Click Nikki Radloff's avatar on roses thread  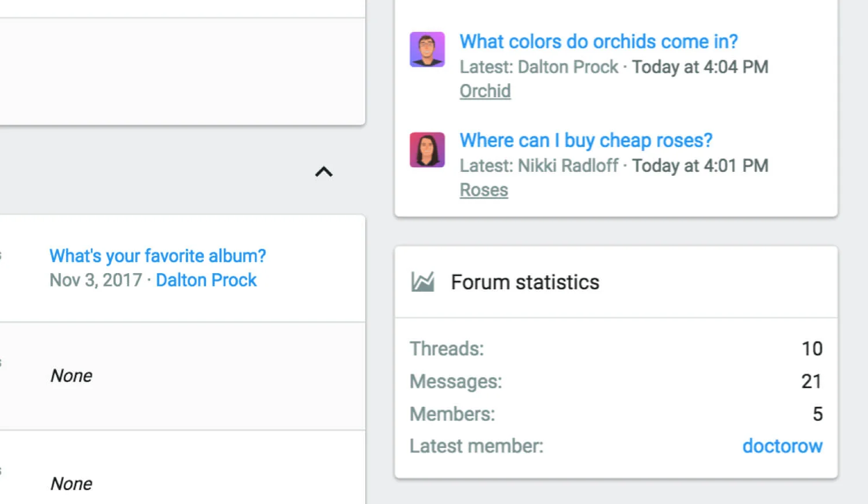click(x=427, y=150)
